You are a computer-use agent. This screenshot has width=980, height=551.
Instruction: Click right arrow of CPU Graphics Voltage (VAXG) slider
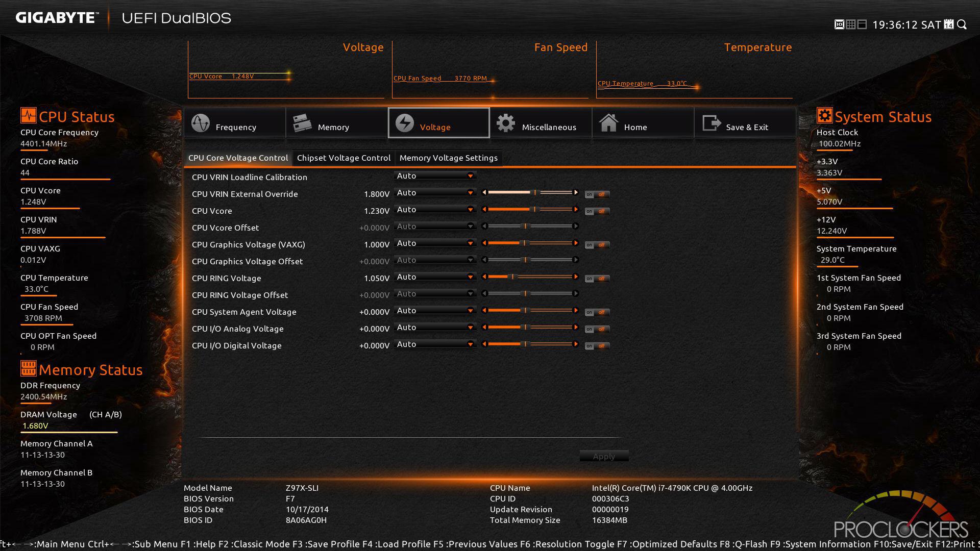click(576, 243)
